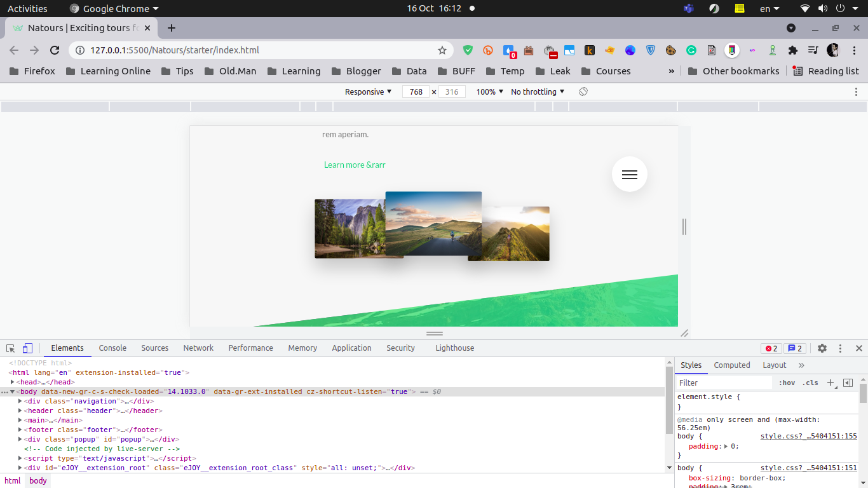This screenshot has height=488, width=868.
Task: Open DevTools customize three-dot menu
Action: pyautogui.click(x=840, y=348)
